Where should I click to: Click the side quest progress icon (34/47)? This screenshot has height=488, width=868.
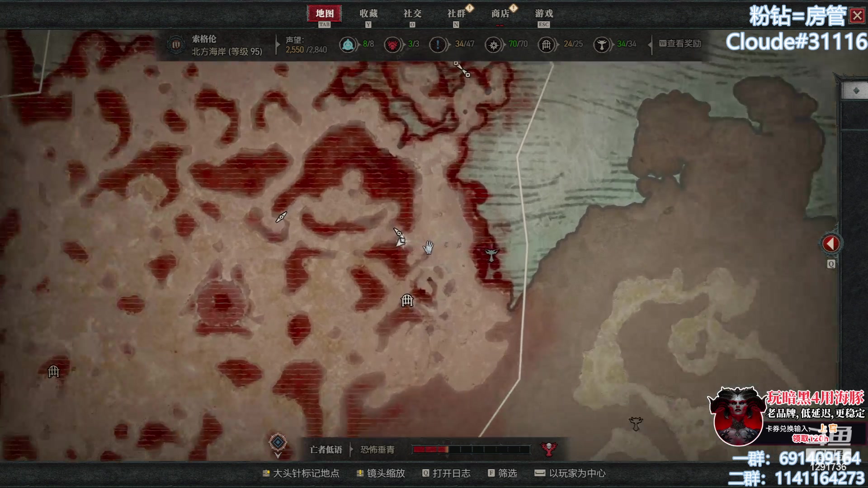coord(438,44)
